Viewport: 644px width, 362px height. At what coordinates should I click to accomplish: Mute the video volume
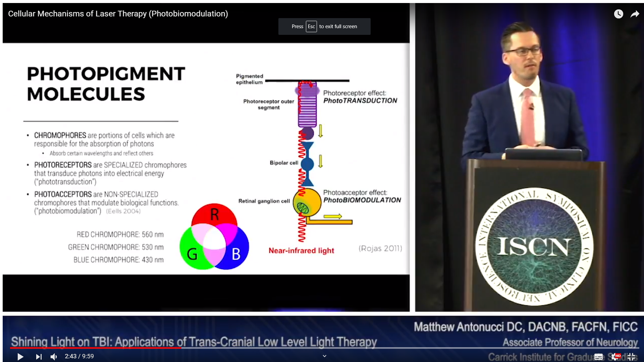point(54,357)
